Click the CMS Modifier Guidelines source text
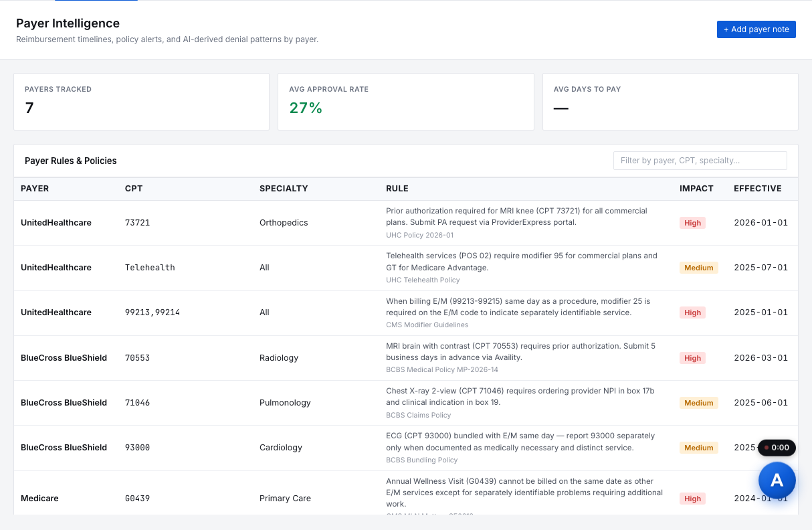 tap(427, 325)
